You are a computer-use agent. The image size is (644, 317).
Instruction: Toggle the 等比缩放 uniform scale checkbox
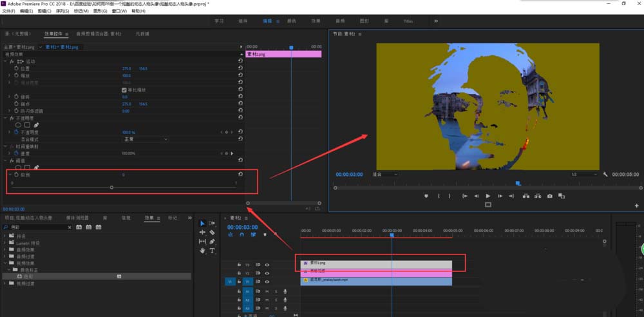pyautogui.click(x=124, y=90)
